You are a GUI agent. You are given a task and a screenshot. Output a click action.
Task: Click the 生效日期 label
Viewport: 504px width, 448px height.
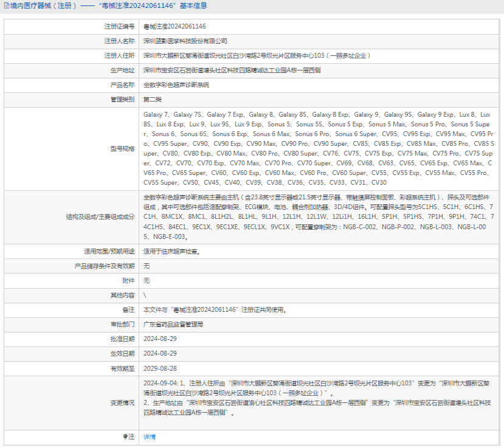point(122,354)
